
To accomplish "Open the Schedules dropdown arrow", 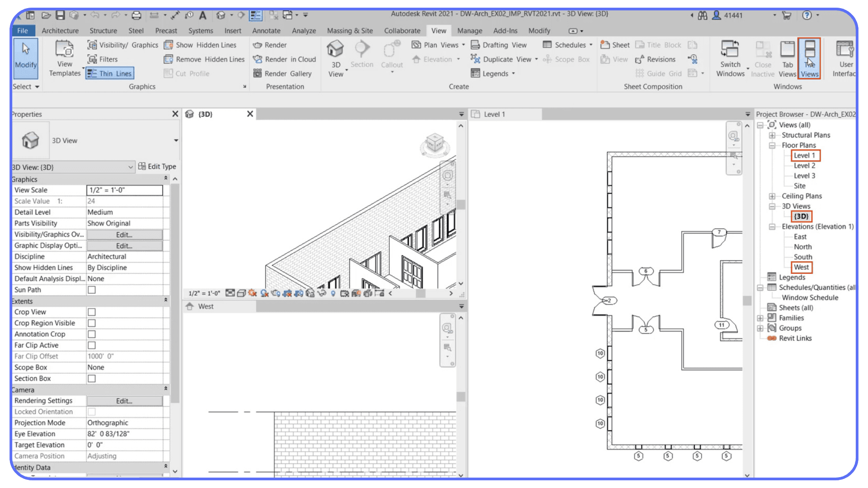I will point(590,45).
